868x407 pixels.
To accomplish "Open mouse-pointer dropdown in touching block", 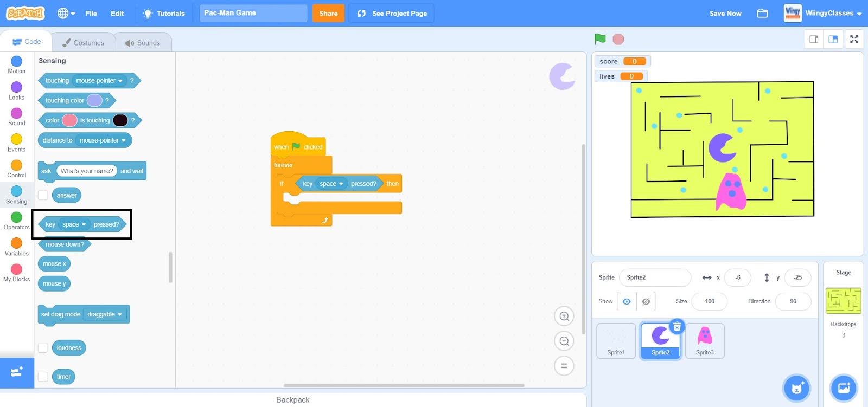I will (x=99, y=81).
